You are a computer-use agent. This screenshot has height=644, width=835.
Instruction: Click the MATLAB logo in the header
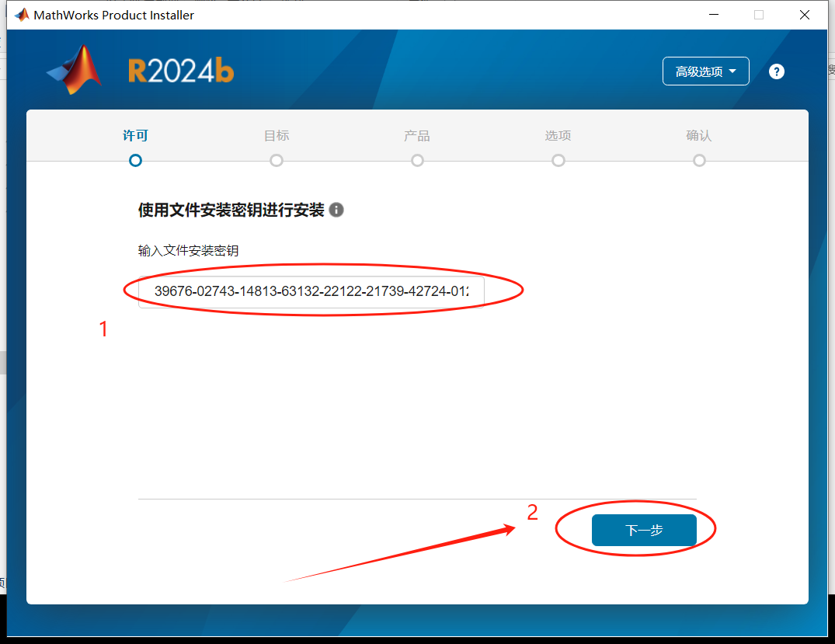(75, 70)
